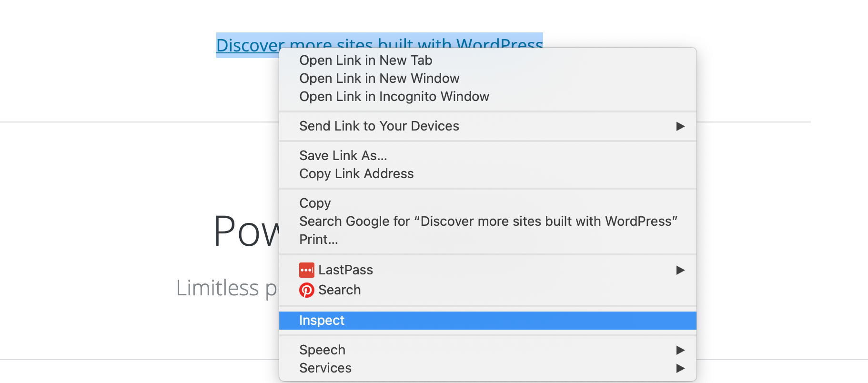Expand Send Link to Your Devices submenu arrow

pos(680,126)
